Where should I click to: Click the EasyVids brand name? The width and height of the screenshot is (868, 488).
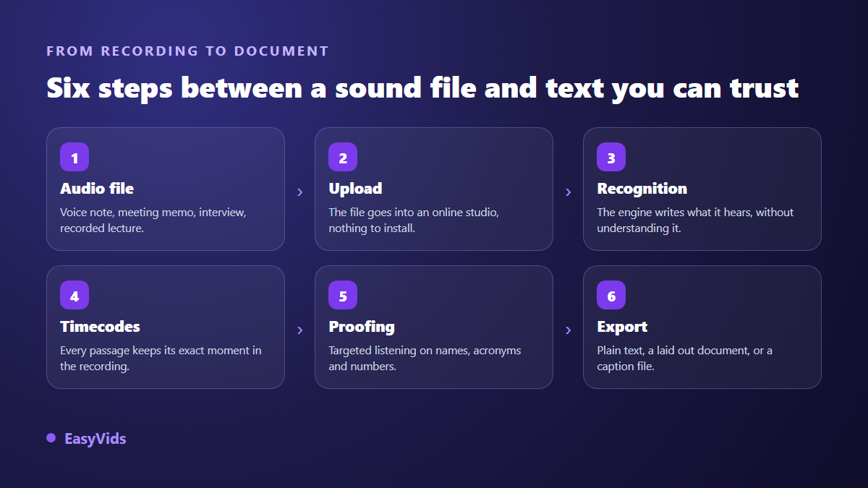[x=95, y=439]
